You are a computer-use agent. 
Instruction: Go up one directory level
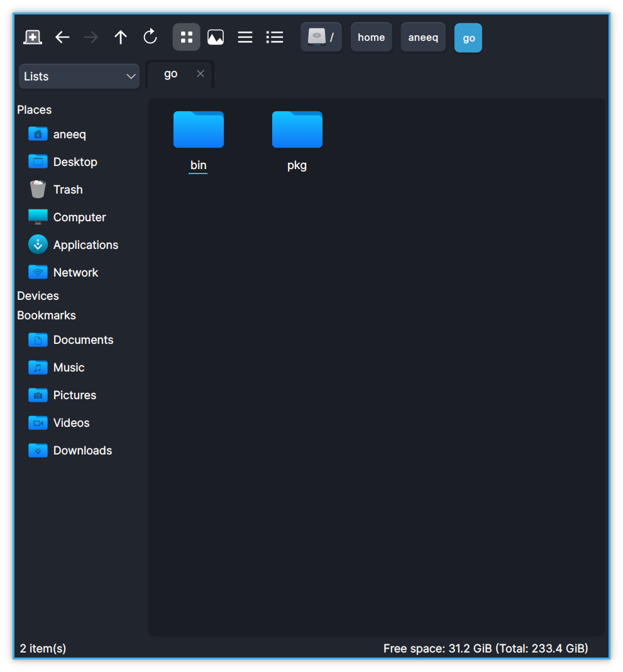[120, 37]
